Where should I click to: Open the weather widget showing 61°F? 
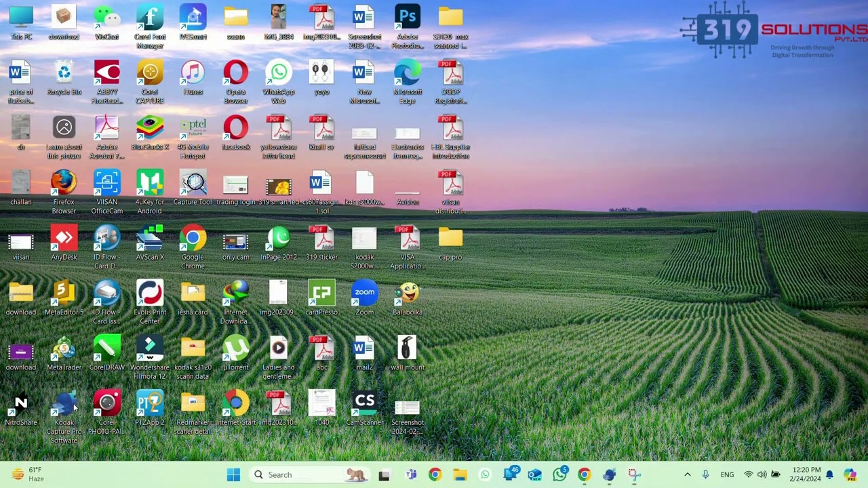27,474
